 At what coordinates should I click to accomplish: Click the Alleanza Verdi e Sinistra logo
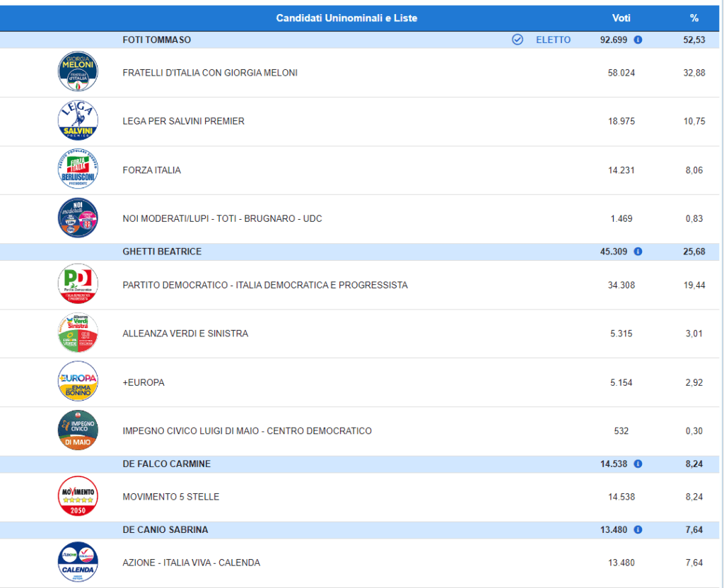pyautogui.click(x=78, y=334)
